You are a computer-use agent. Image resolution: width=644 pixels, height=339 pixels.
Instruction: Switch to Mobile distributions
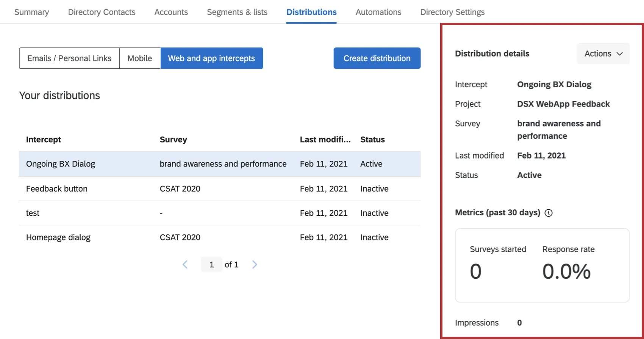140,58
